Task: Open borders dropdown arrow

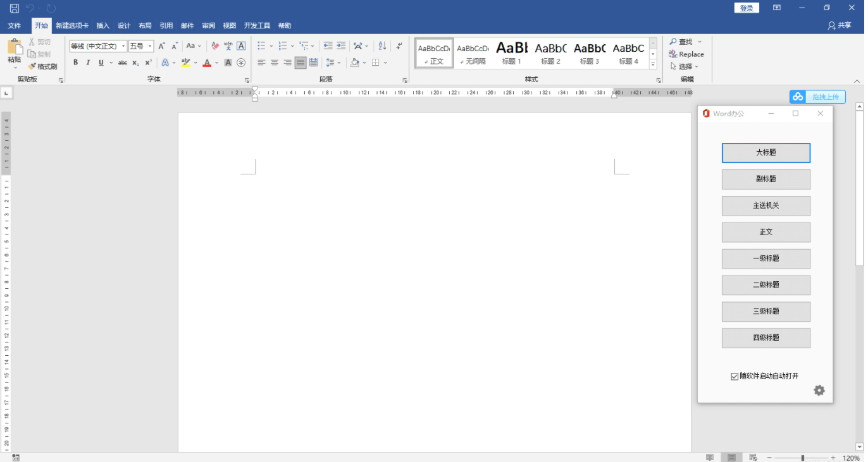Action: 385,63
